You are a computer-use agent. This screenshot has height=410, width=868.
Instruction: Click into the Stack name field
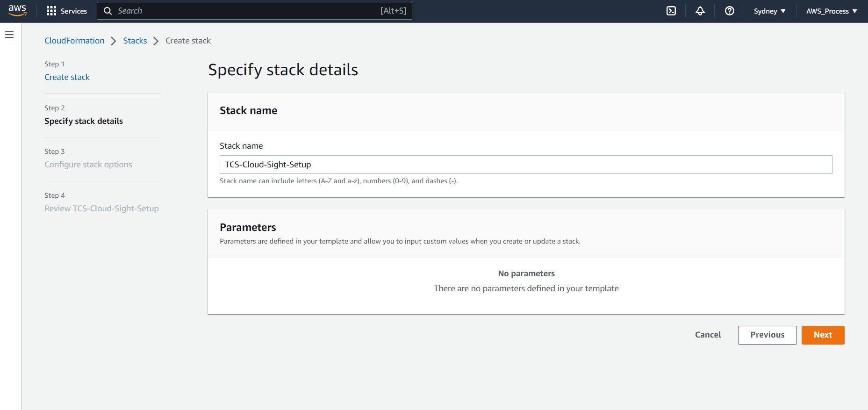[x=526, y=165]
